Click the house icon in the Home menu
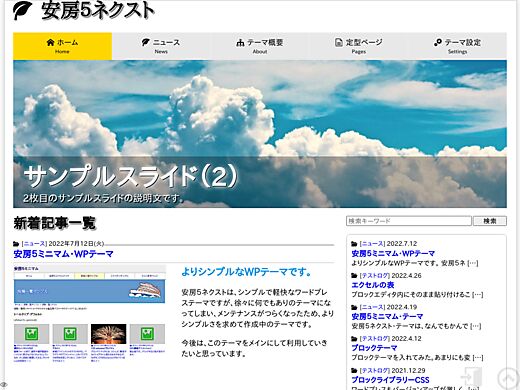This screenshot has height=390, width=520. 50,42
